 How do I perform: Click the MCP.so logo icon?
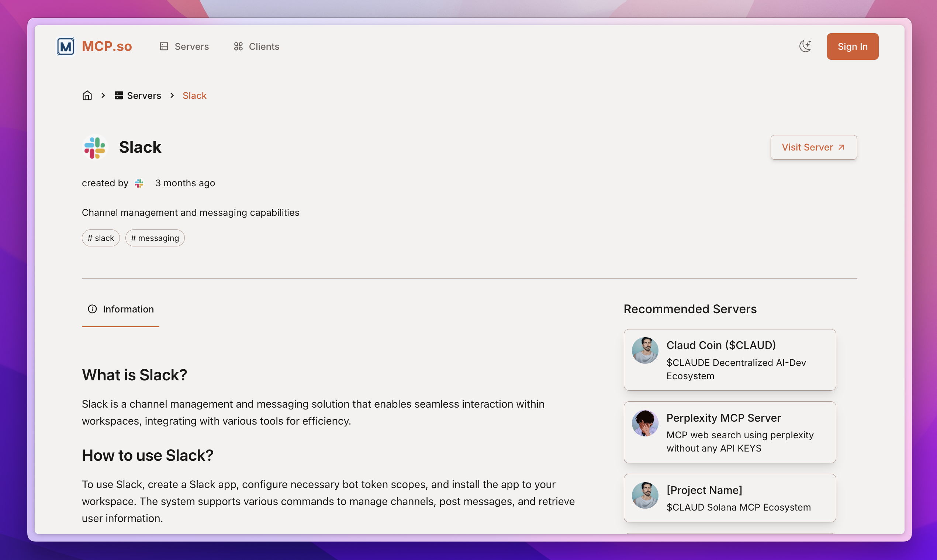tap(66, 46)
